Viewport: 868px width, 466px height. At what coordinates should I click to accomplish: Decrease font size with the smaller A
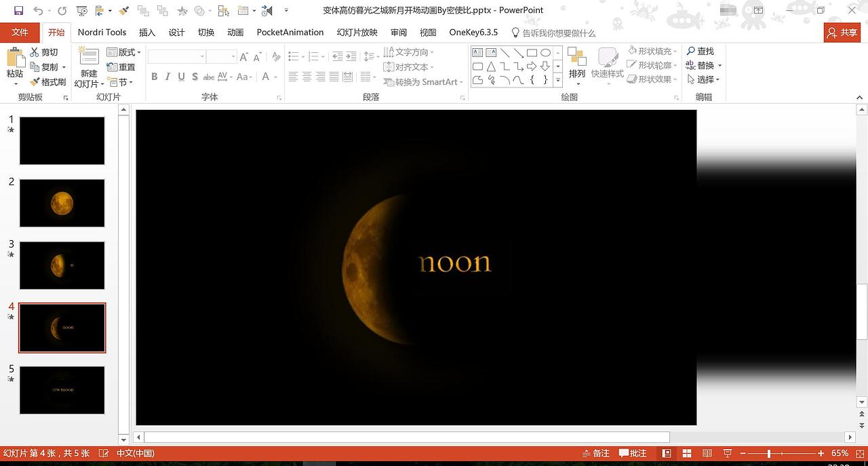tap(257, 57)
